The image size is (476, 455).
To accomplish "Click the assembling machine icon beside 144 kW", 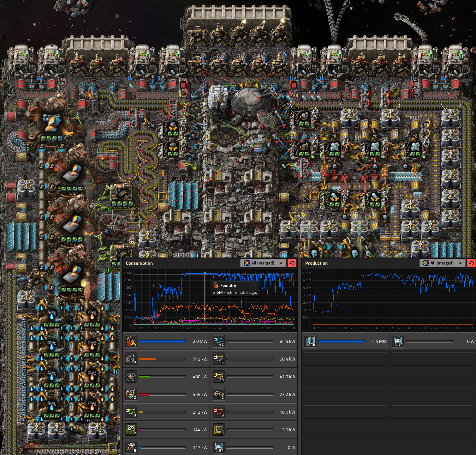I will (131, 430).
